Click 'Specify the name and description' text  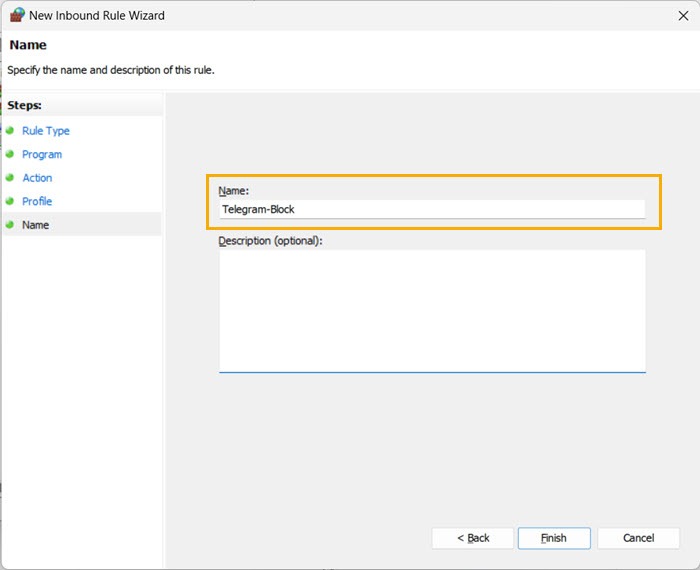click(111, 71)
